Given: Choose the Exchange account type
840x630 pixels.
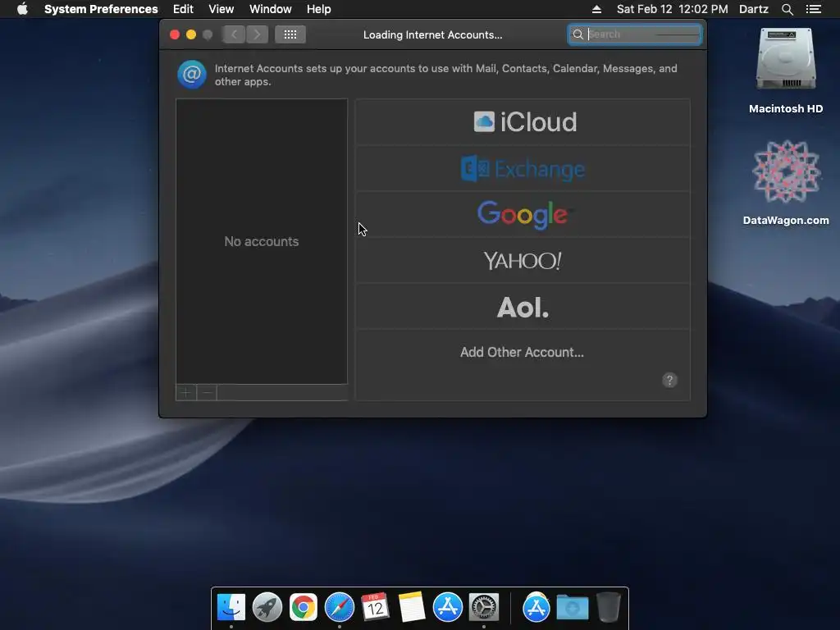Looking at the screenshot, I should [523, 169].
